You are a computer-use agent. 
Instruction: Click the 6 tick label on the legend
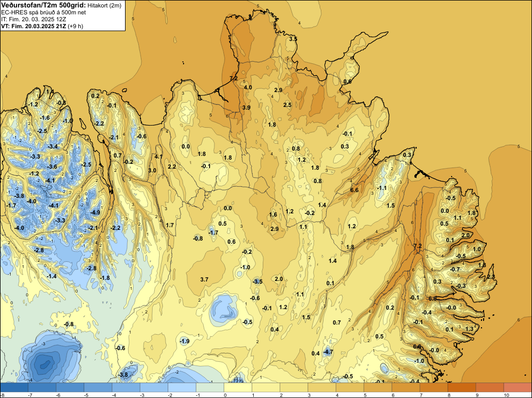tap(393, 395)
